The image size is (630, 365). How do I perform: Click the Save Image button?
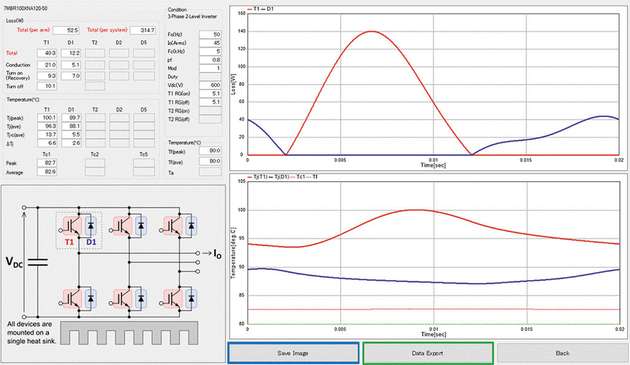[x=293, y=353]
